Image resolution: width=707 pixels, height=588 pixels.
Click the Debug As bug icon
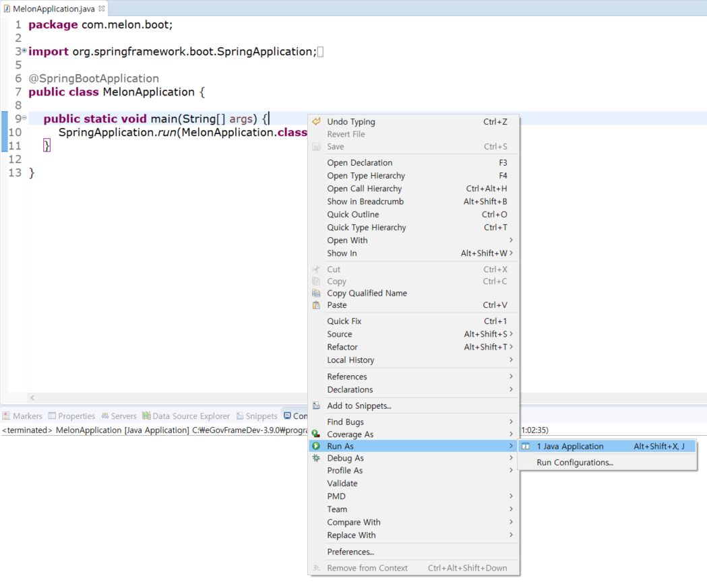click(x=317, y=457)
